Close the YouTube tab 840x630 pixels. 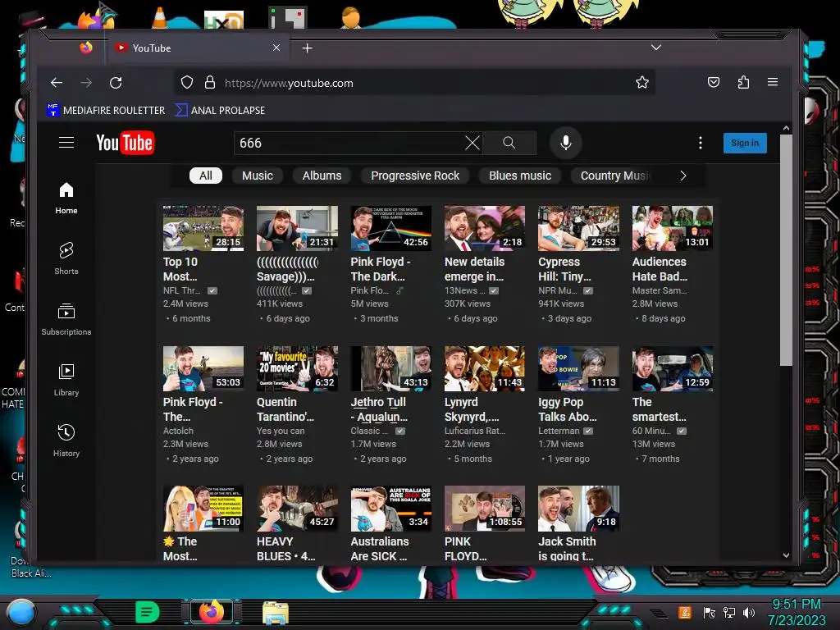click(x=276, y=48)
